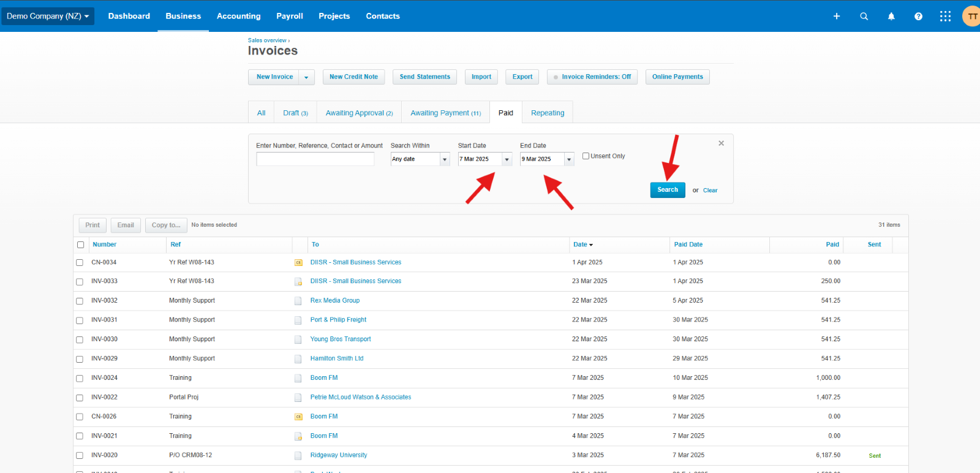980x473 pixels.
Task: Switch to the Repeating tab
Action: click(x=548, y=113)
